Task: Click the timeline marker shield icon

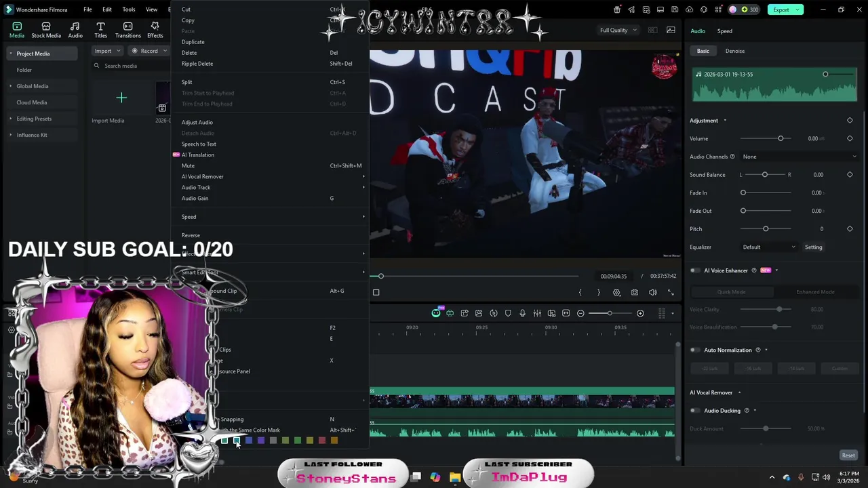Action: 508,313
